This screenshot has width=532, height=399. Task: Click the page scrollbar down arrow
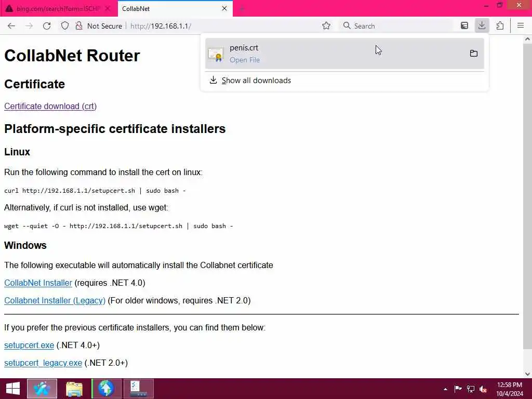click(x=527, y=374)
